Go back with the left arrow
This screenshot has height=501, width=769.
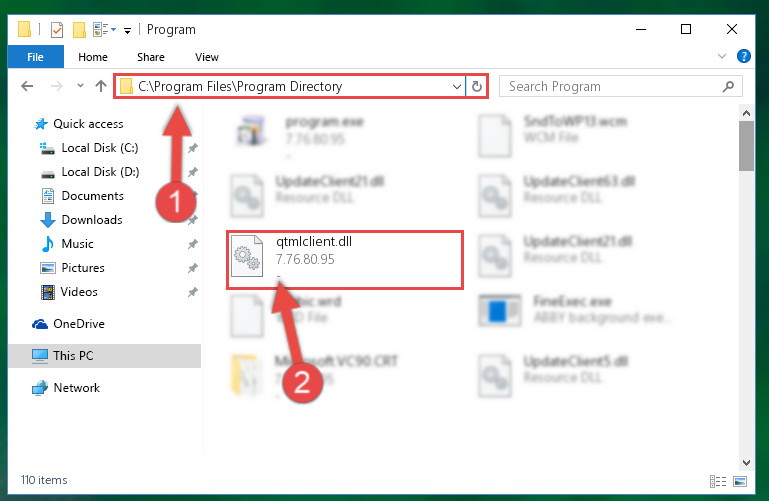[x=27, y=86]
